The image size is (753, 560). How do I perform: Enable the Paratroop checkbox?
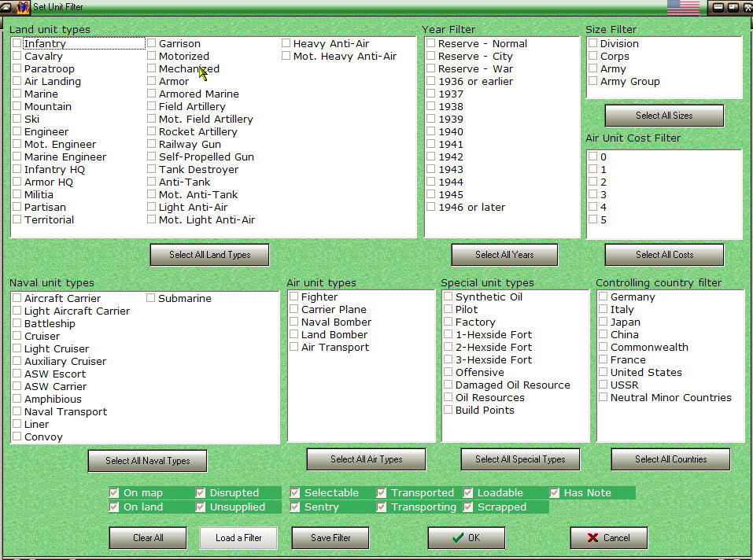tap(17, 68)
